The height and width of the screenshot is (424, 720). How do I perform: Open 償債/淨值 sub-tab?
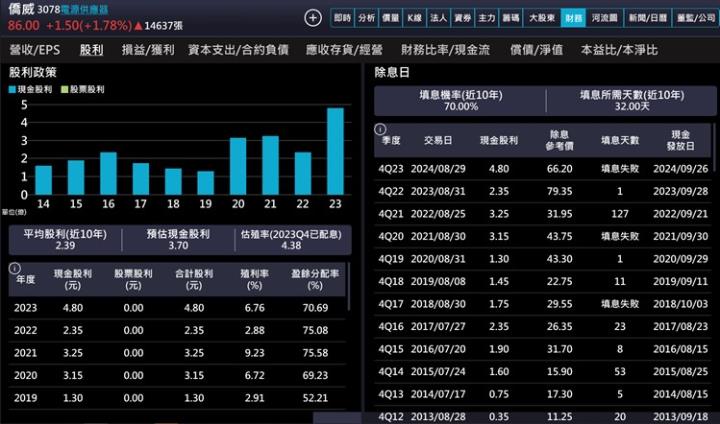click(x=536, y=50)
